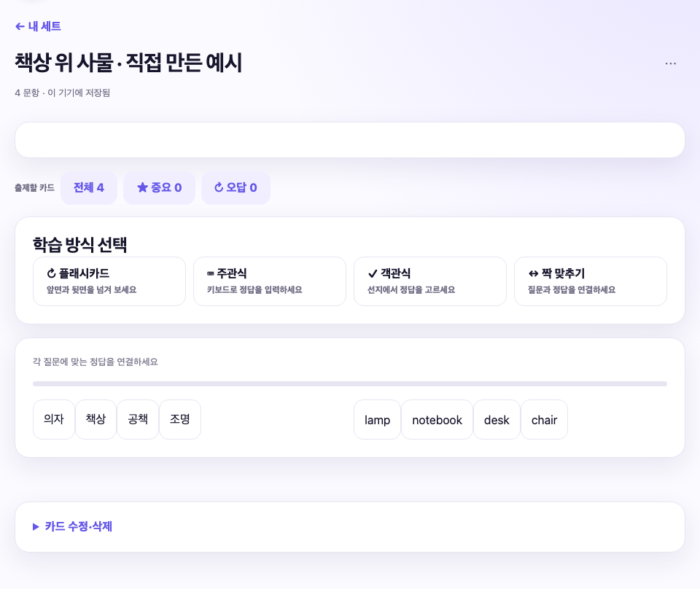The height and width of the screenshot is (589, 700).
Task: Pick the notebook answer tile
Action: pos(437,419)
